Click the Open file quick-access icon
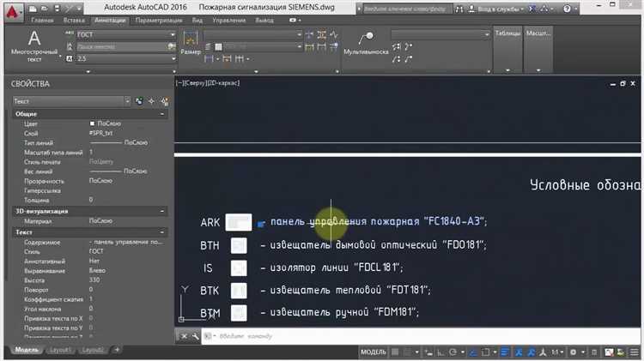This screenshot has height=361, width=644. click(x=45, y=9)
